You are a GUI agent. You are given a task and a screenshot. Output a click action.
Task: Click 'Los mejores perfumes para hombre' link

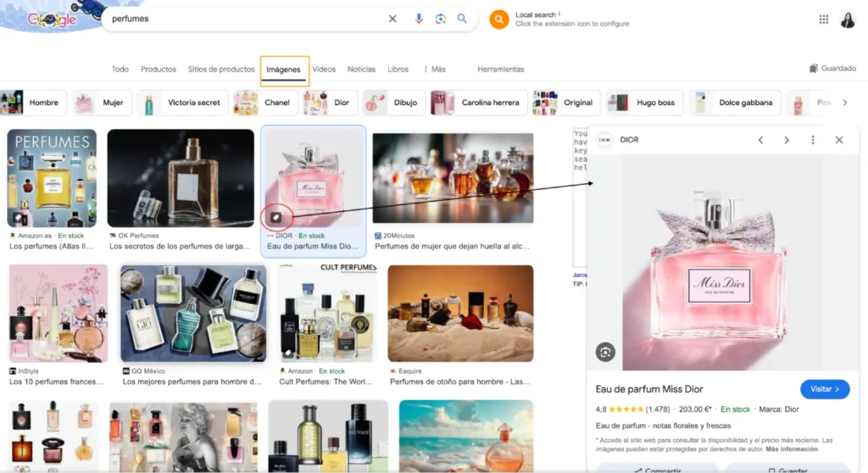[192, 381]
